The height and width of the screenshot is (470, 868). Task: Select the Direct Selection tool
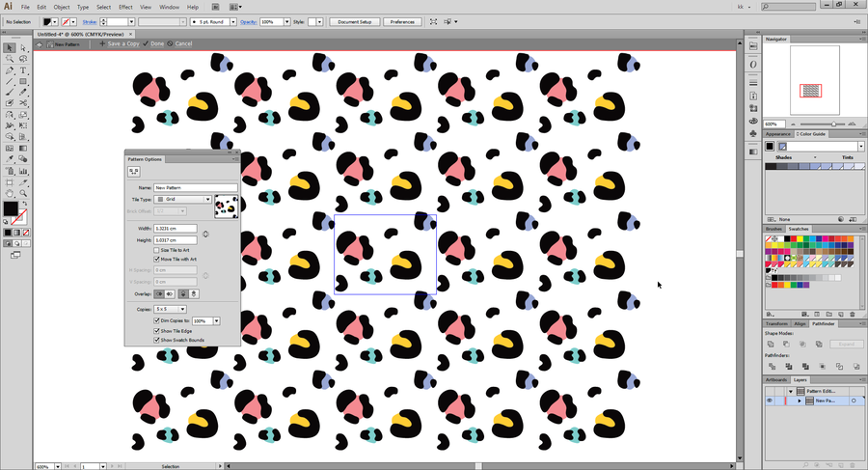tap(22, 47)
